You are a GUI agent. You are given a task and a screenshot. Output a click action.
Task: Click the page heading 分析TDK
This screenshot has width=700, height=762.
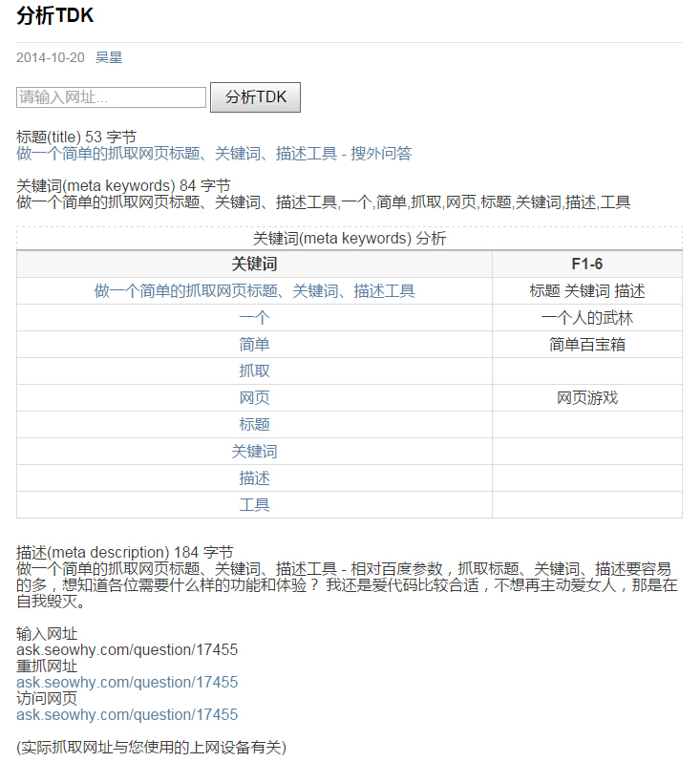click(55, 15)
